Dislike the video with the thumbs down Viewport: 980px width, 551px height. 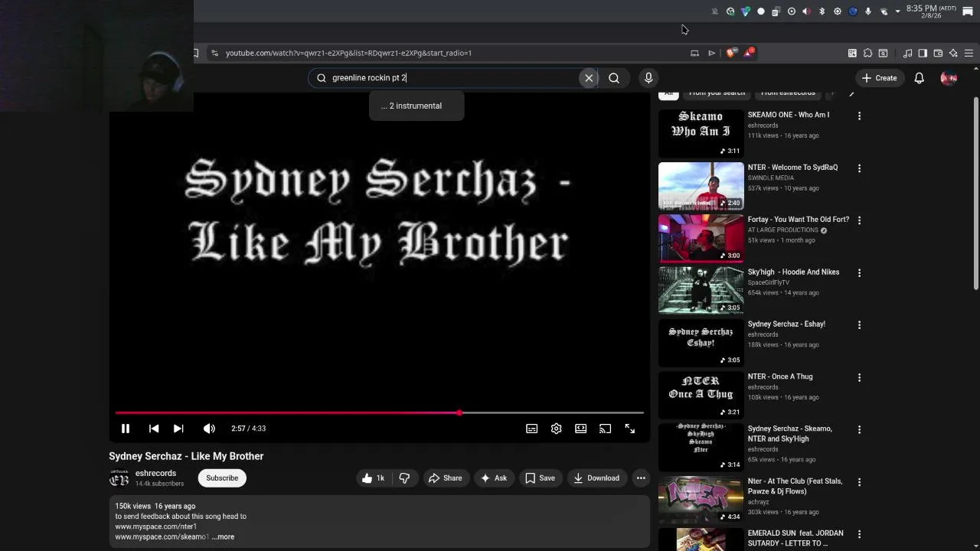point(404,478)
